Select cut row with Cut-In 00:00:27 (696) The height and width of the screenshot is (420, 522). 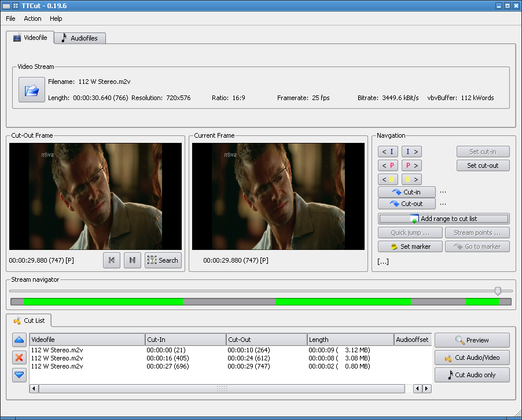point(230,366)
